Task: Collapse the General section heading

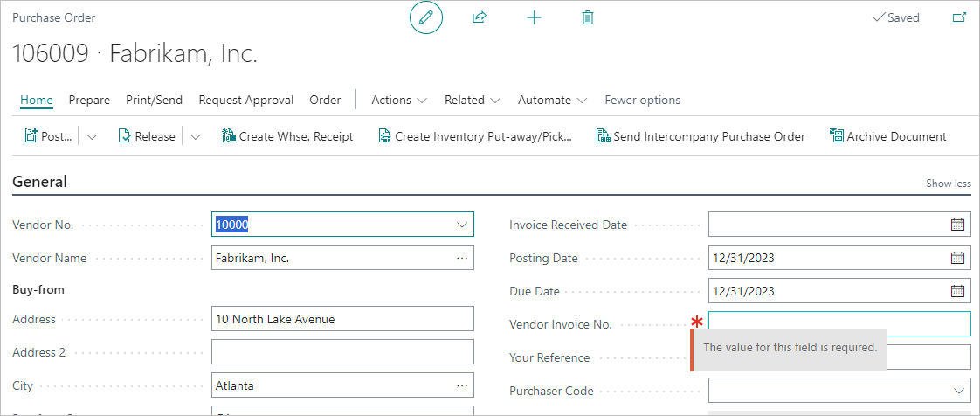Action: point(40,182)
